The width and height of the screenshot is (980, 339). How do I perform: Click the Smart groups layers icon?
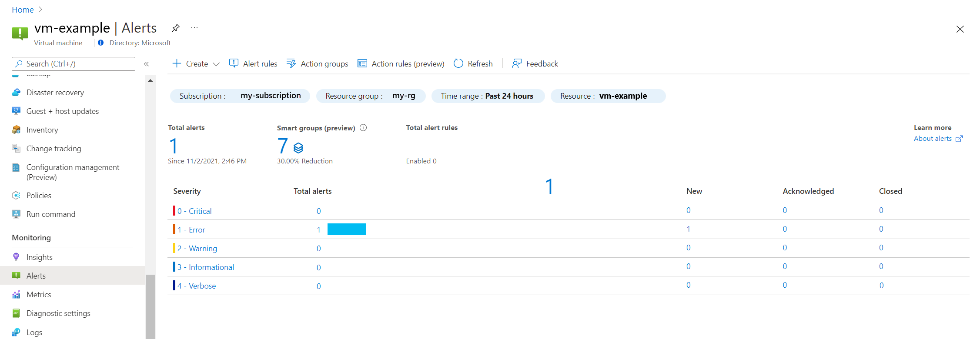298,148
